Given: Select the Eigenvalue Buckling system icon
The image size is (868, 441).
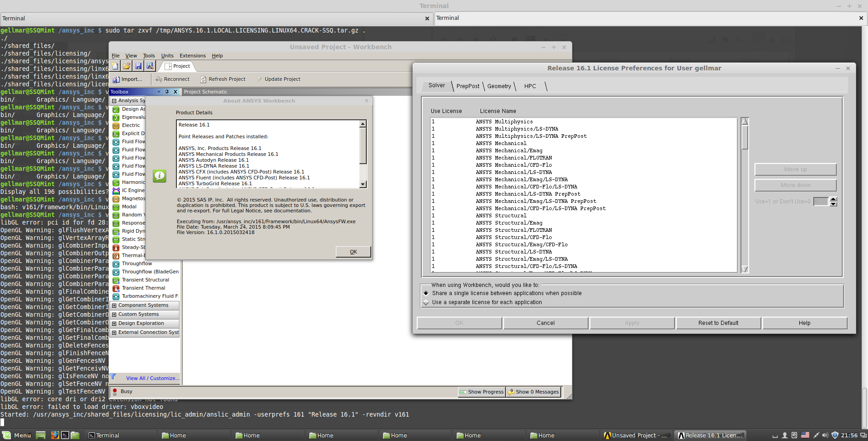Looking at the screenshot, I should pyautogui.click(x=116, y=117).
